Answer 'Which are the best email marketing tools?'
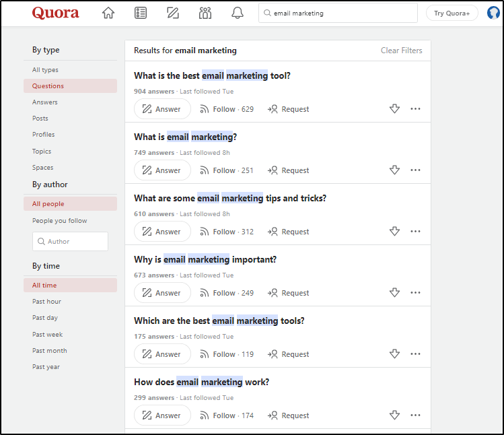 pos(162,354)
